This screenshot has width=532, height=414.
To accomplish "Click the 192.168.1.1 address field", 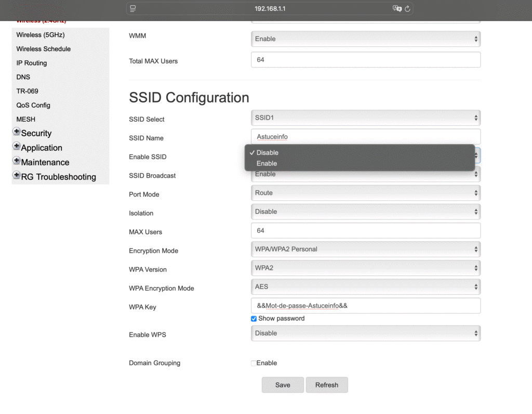I will [x=270, y=8].
